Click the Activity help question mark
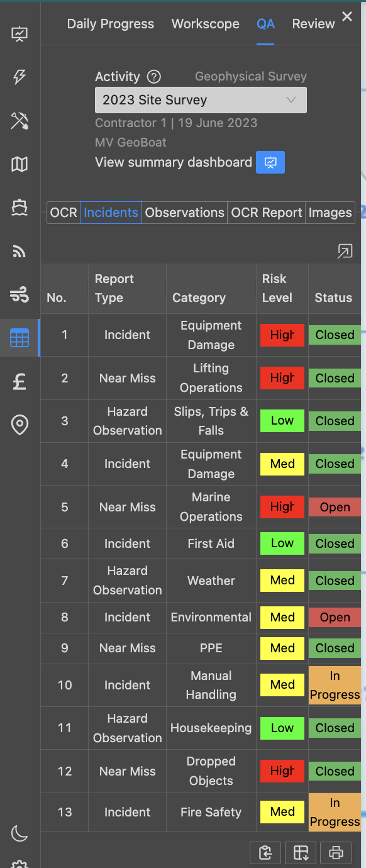 [x=154, y=77]
